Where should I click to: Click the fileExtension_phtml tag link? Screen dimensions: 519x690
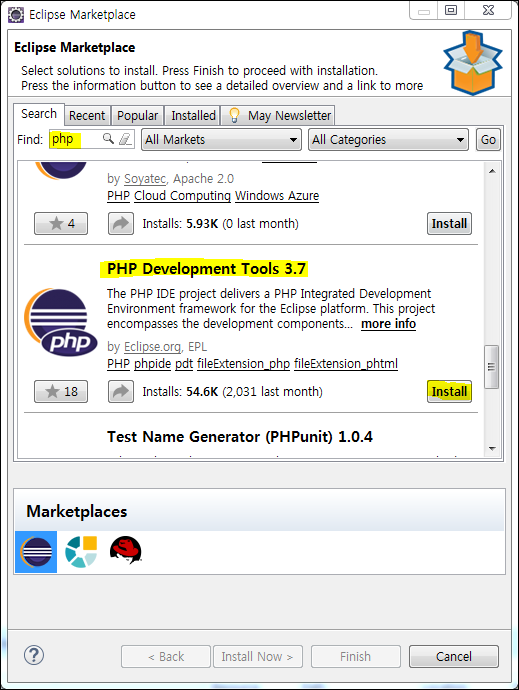346,364
